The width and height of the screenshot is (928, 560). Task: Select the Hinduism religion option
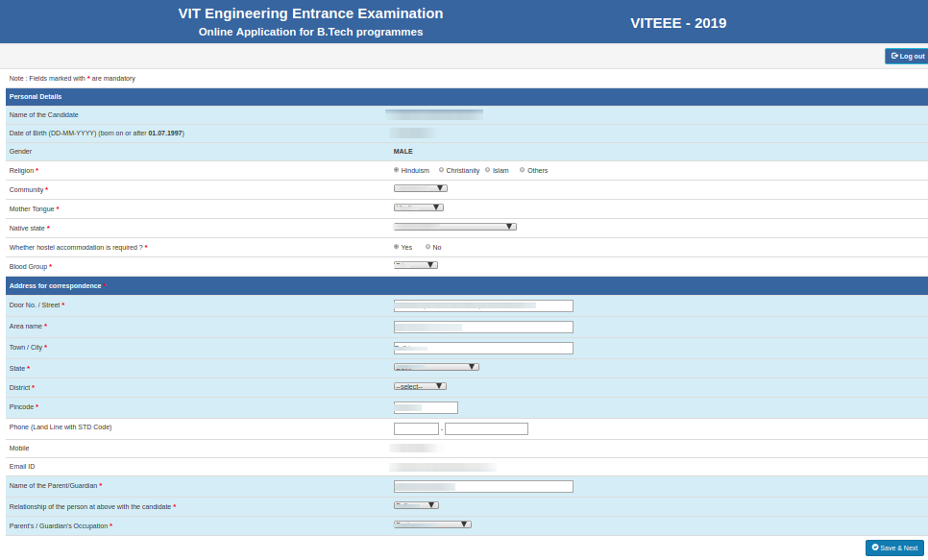(x=396, y=169)
